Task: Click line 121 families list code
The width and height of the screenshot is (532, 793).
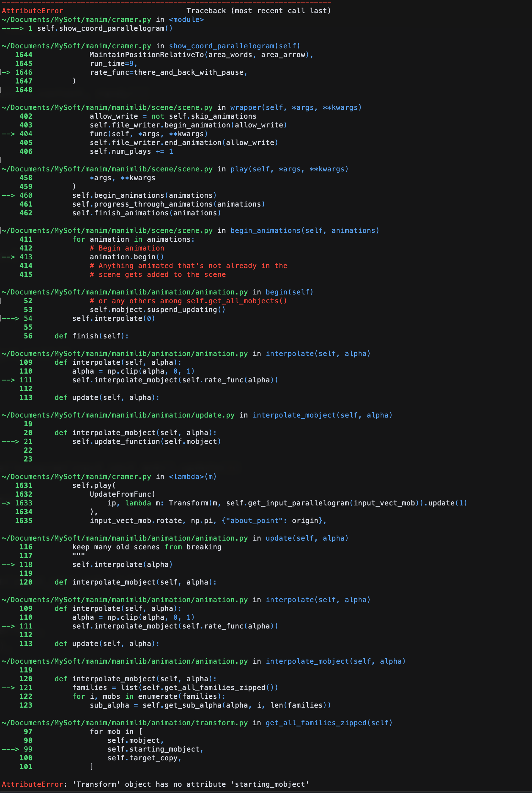Action: click(x=176, y=688)
